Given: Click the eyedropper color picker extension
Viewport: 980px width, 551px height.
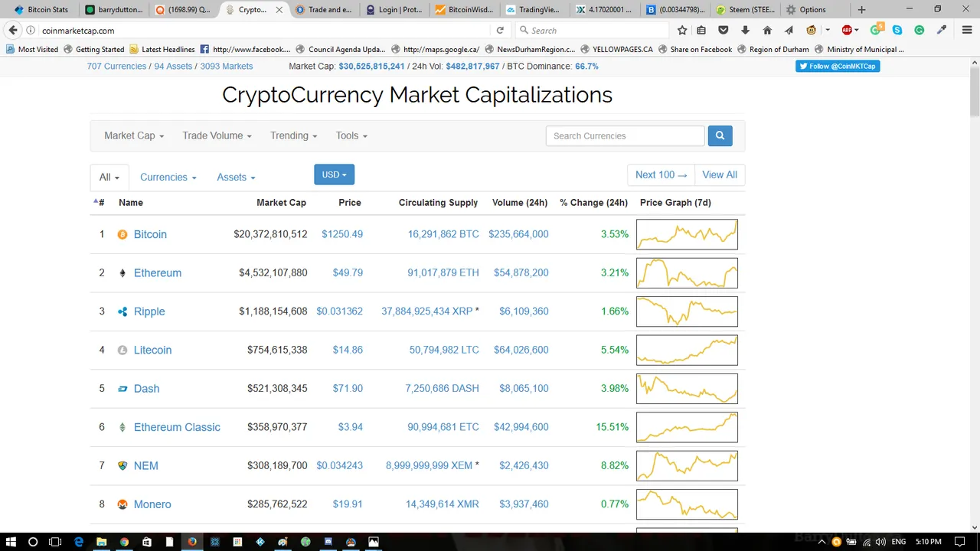Looking at the screenshot, I should (x=942, y=31).
